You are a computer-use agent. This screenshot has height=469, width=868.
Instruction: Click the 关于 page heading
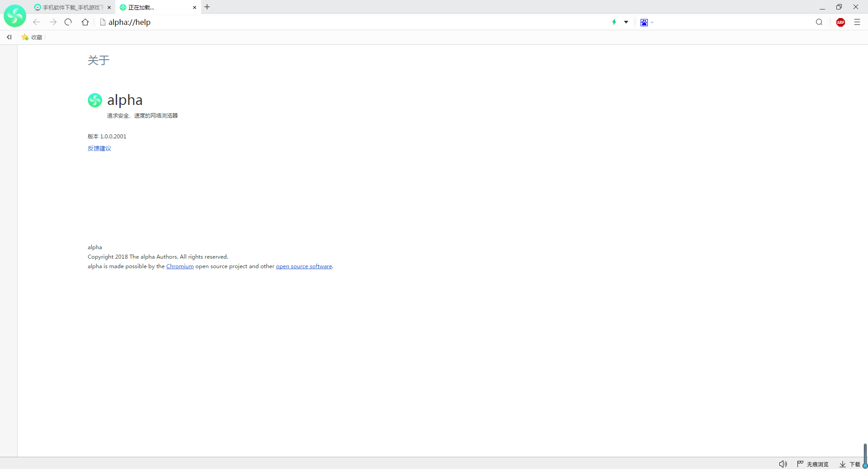pos(99,60)
